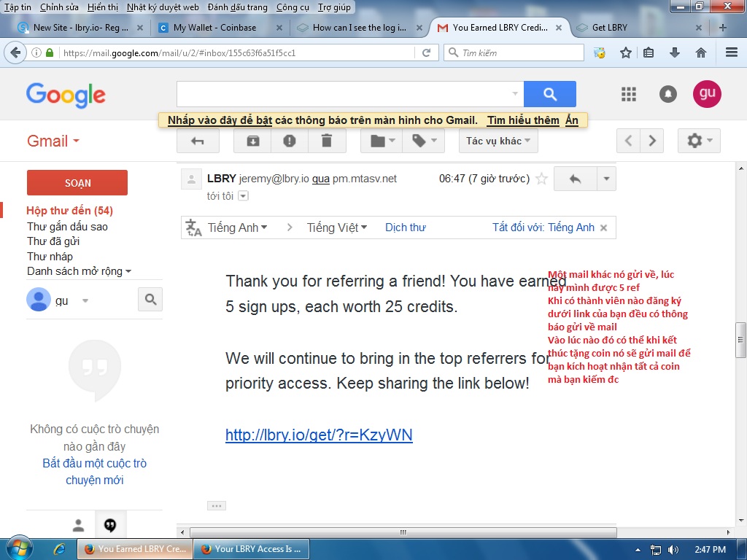Click Windows Start orb button
The width and height of the screenshot is (747, 560).
[x=18, y=547]
